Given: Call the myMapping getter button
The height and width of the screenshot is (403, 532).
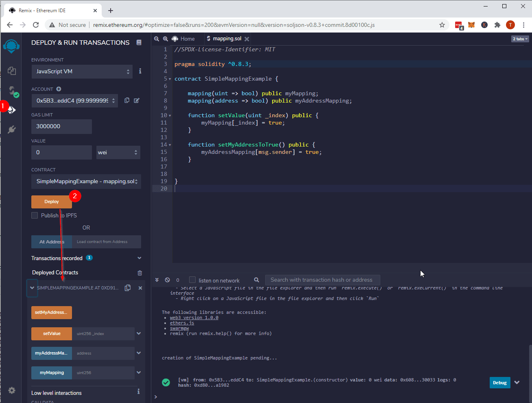Looking at the screenshot, I should [52, 373].
